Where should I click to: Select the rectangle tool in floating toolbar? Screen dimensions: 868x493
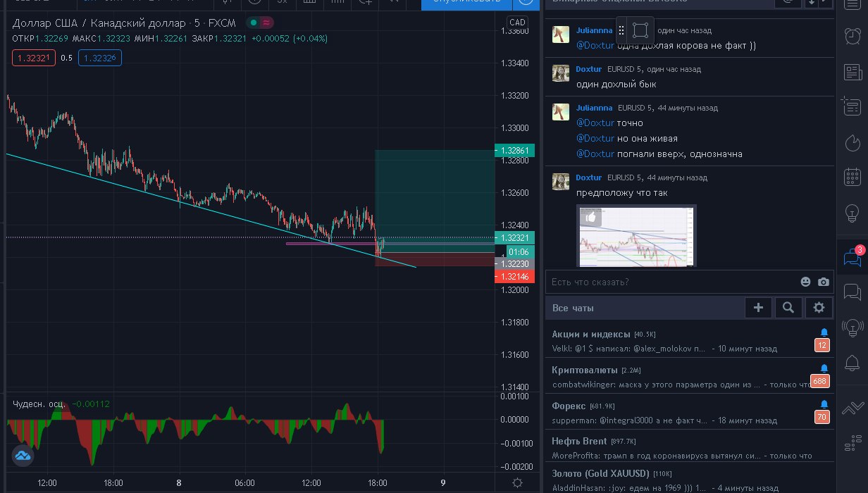(x=640, y=30)
